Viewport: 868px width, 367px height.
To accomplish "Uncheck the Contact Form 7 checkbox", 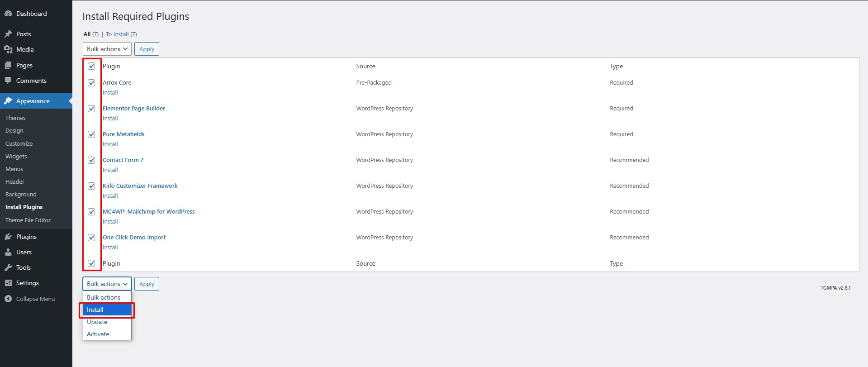I will 91,160.
